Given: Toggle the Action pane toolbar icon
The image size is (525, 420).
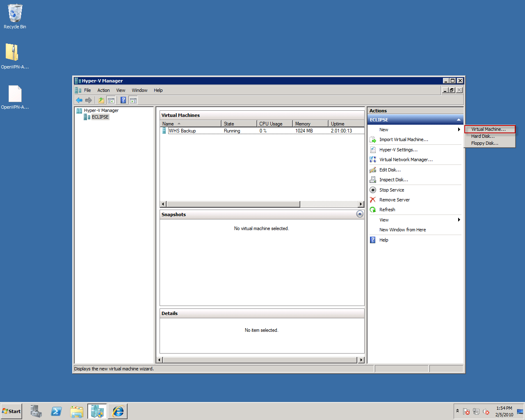Looking at the screenshot, I should pos(133,100).
